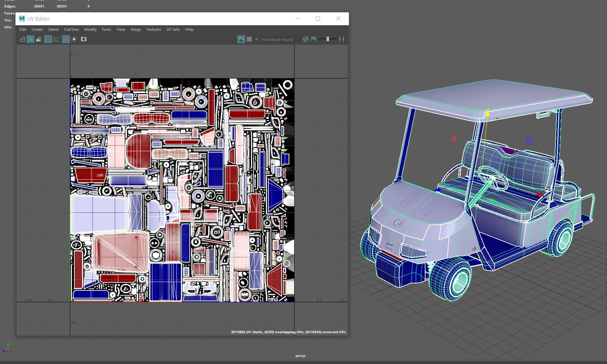607x364 pixels.
Task: Toggle shaded UV shells display
Action: click(30, 39)
